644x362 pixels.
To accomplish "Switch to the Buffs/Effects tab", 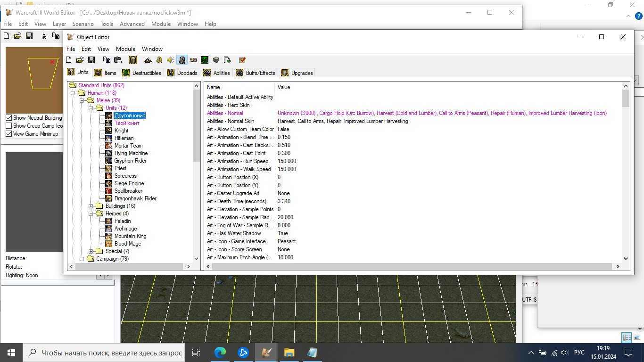I will coord(256,73).
